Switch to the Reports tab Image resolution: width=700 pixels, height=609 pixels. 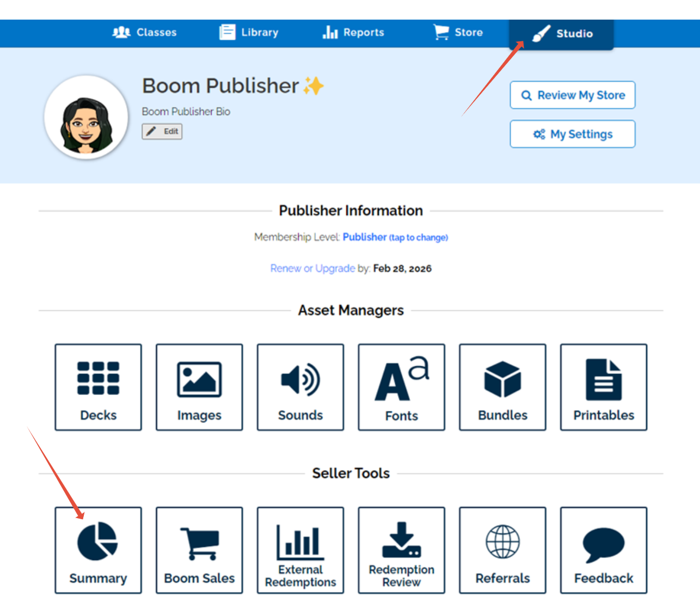click(353, 33)
